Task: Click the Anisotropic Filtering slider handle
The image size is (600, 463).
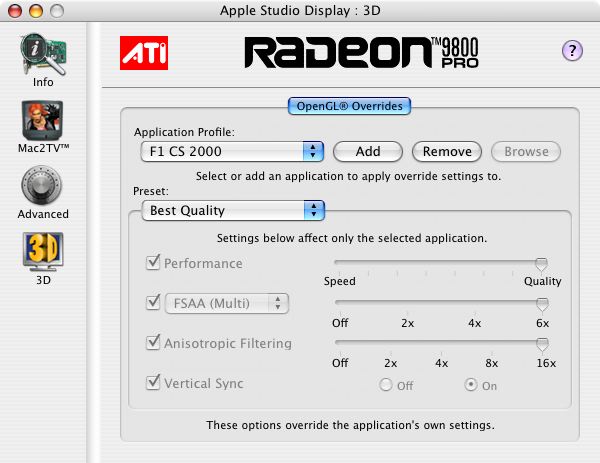Action: click(x=542, y=344)
